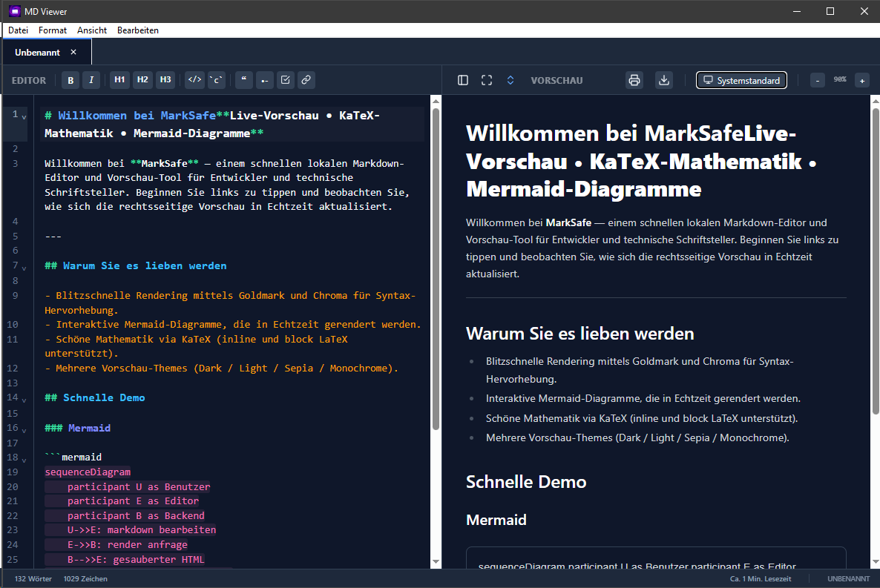
Task: Click the editor scrollbar up arrow
Action: click(x=436, y=101)
